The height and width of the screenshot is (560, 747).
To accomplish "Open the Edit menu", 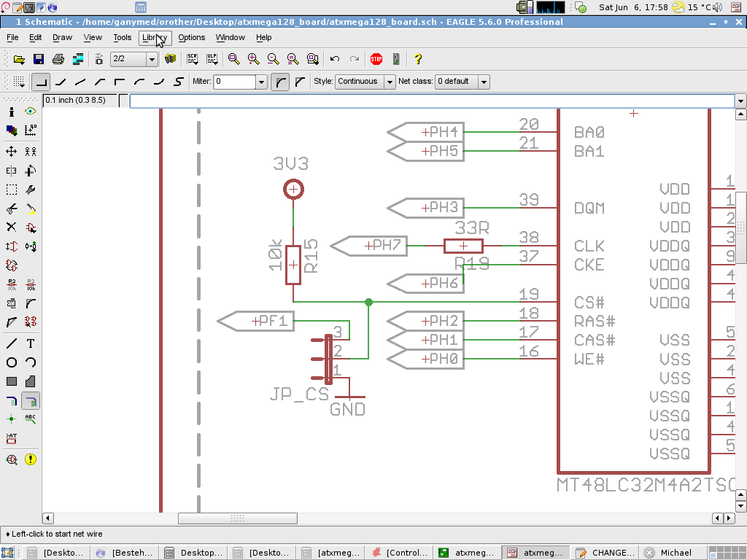I will (35, 37).
